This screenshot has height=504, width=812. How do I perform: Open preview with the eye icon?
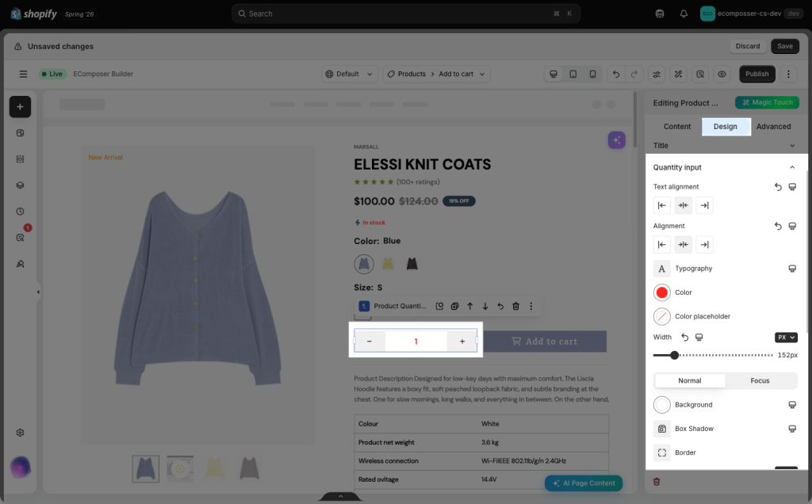[x=722, y=74]
